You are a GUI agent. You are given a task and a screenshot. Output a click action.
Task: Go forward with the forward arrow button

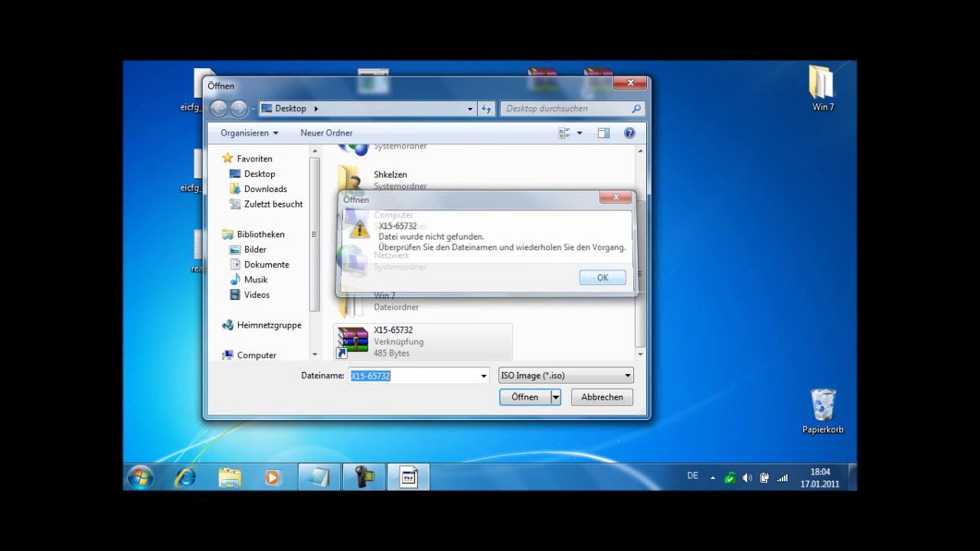(x=239, y=109)
